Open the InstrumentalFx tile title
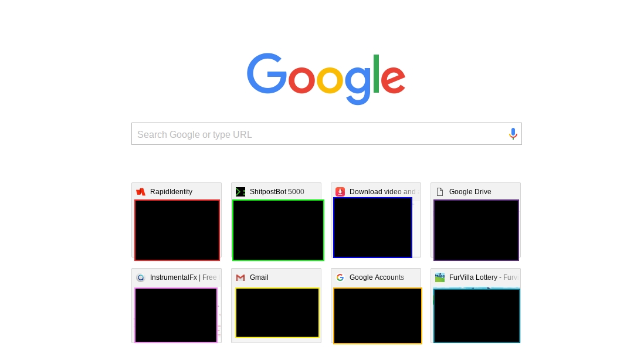 point(183,277)
